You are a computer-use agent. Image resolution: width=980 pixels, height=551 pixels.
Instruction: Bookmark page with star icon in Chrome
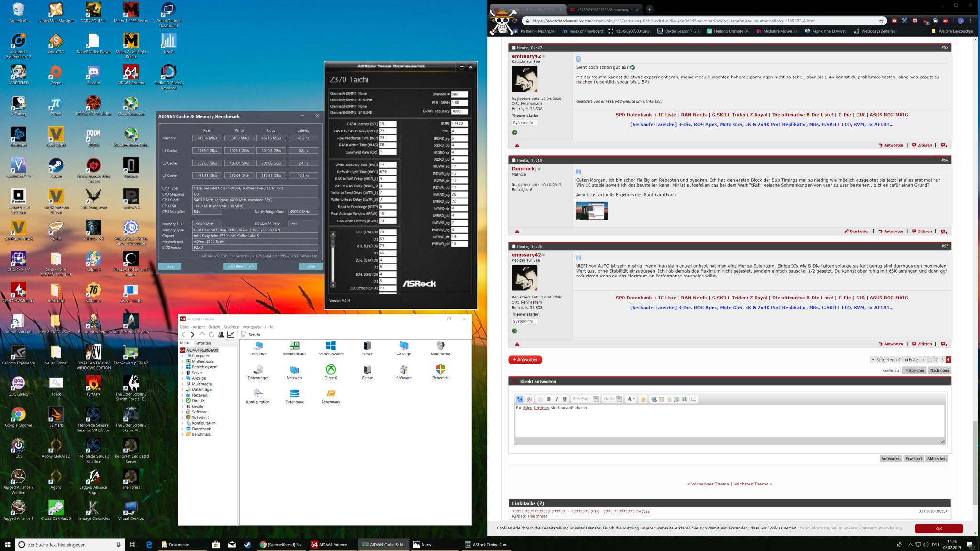point(881,21)
